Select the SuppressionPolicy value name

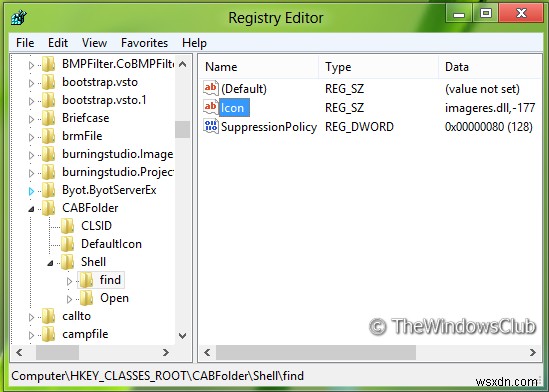click(x=269, y=127)
